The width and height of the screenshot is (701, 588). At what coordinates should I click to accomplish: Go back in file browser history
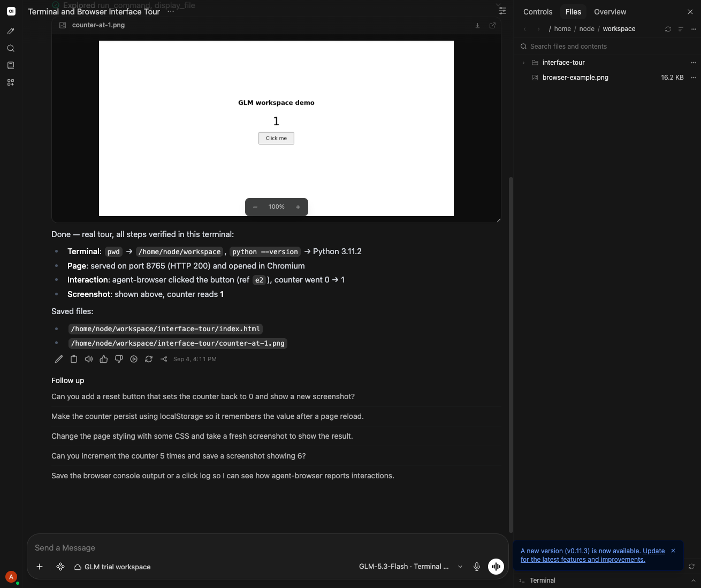tap(525, 29)
